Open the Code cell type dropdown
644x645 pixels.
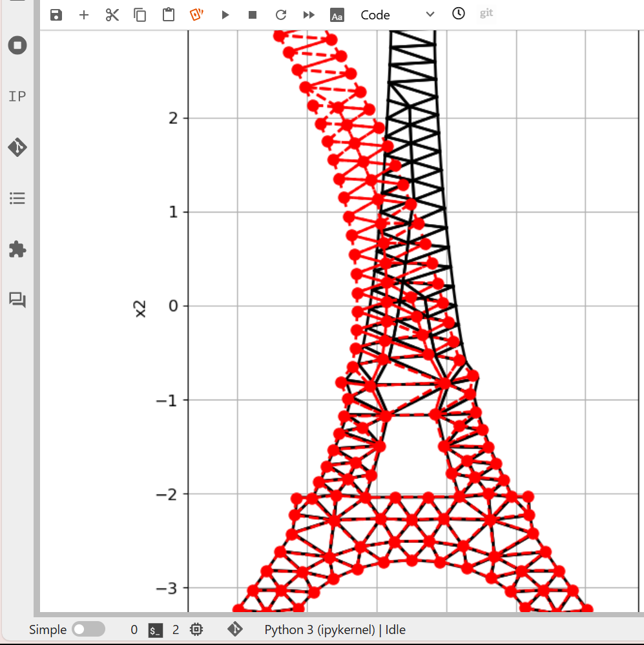[x=397, y=15]
